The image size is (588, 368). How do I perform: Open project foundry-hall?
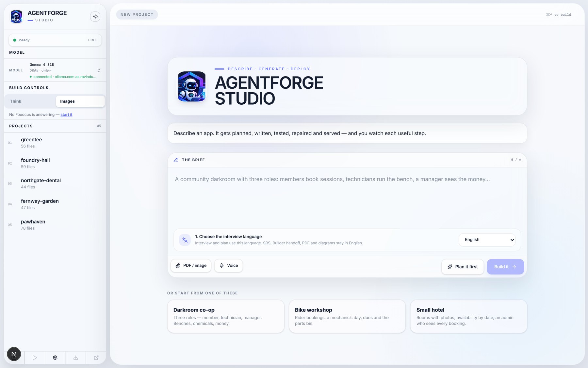point(55,163)
